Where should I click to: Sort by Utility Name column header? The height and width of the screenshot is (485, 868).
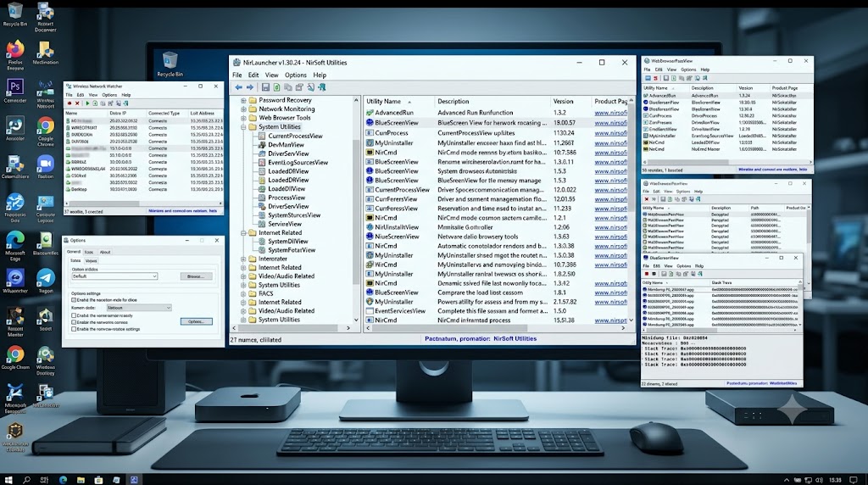coord(384,101)
